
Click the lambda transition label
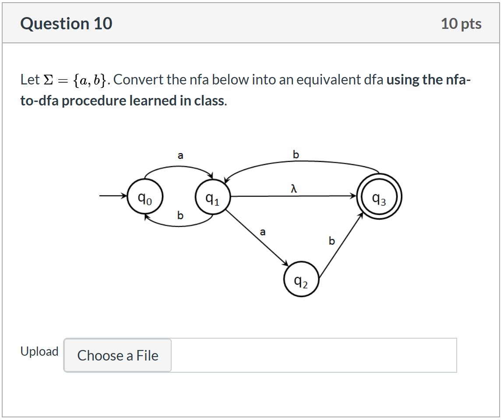(293, 188)
